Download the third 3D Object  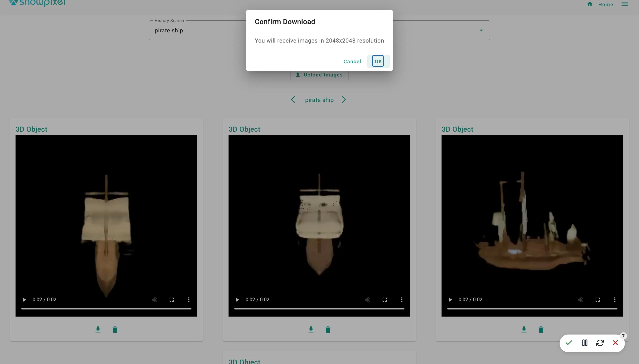click(524, 329)
